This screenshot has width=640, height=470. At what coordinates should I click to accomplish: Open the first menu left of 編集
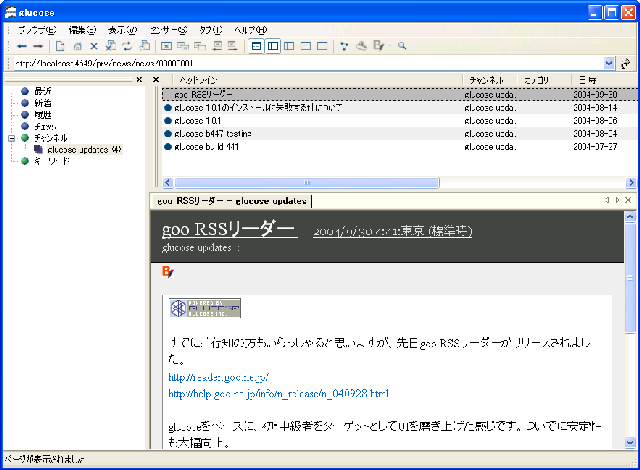click(37, 30)
